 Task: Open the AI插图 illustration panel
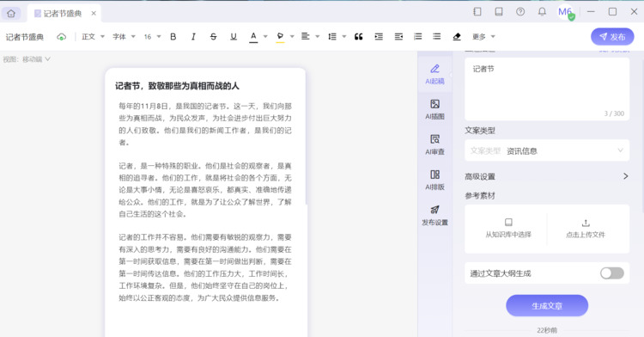pyautogui.click(x=435, y=109)
